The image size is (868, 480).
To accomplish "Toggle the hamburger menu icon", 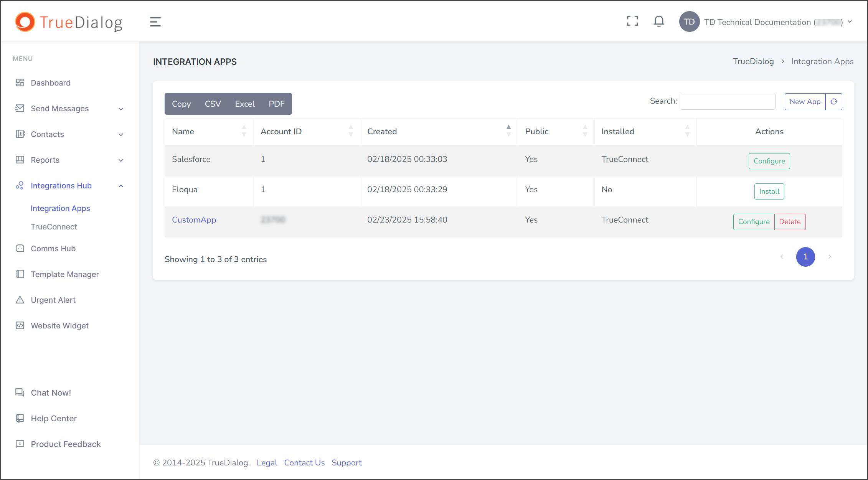I will click(x=155, y=22).
